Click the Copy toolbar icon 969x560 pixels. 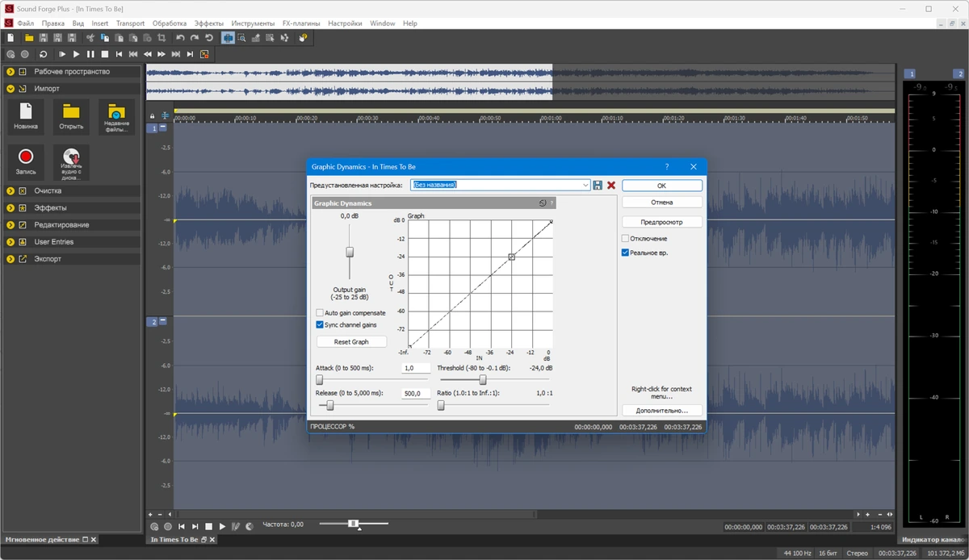(105, 38)
